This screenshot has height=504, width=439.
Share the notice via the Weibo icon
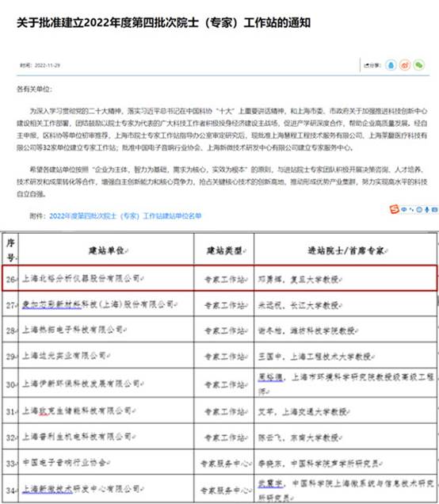click(x=405, y=65)
